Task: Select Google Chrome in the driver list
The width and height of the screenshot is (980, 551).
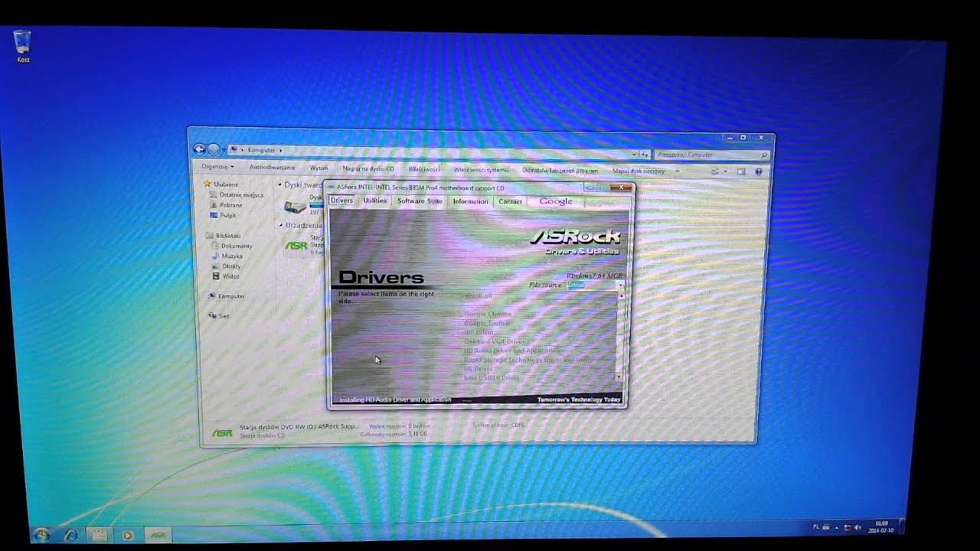Action: (488, 314)
